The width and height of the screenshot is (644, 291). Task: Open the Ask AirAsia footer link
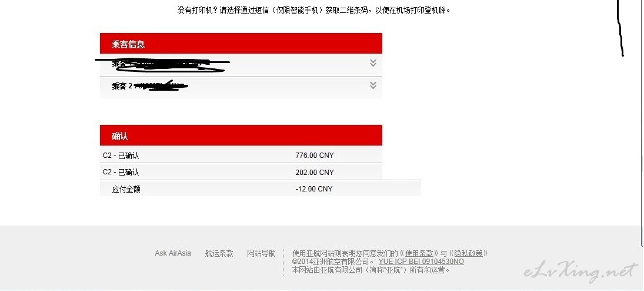pos(173,253)
